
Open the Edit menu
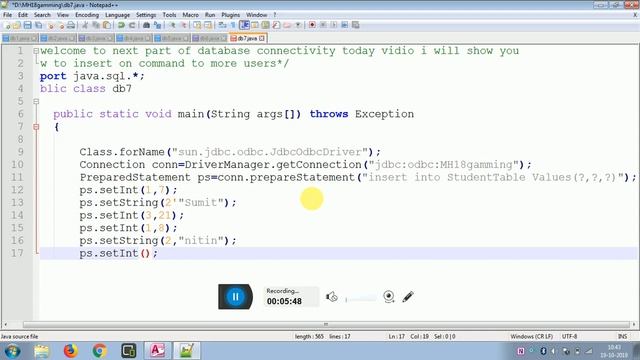coord(23,15)
